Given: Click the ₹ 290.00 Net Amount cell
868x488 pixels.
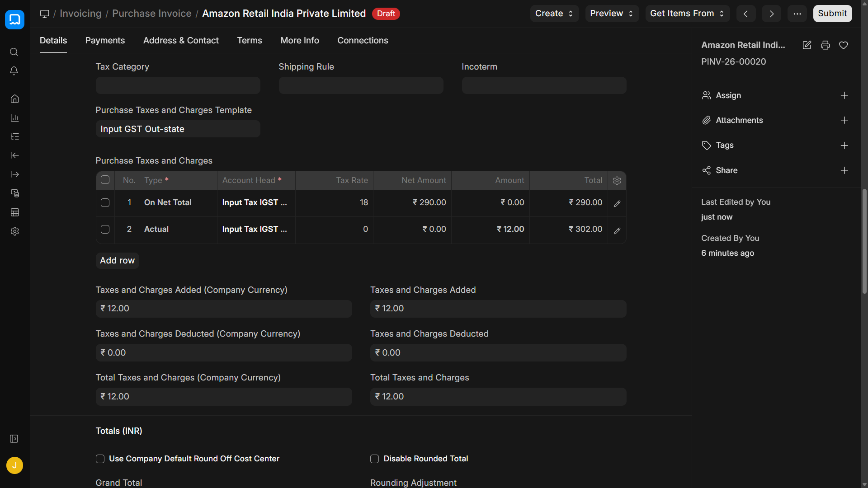Looking at the screenshot, I should pyautogui.click(x=412, y=203).
